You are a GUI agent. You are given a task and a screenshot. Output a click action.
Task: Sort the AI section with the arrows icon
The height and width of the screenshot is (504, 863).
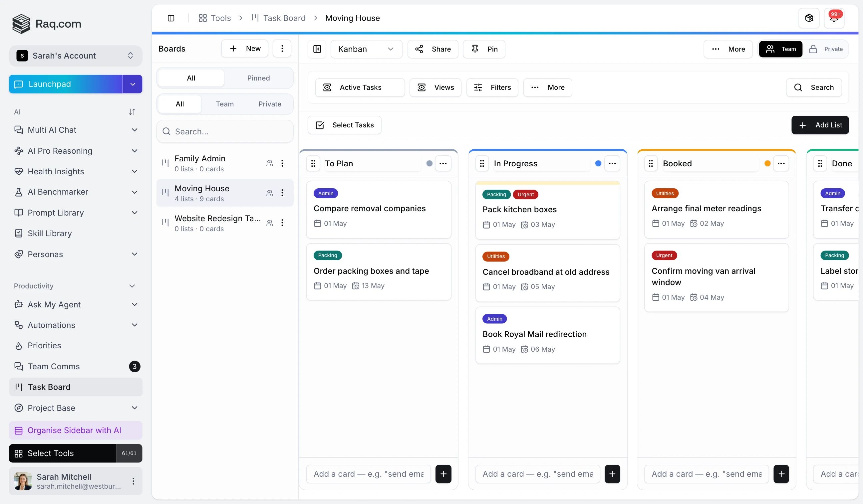coord(132,112)
